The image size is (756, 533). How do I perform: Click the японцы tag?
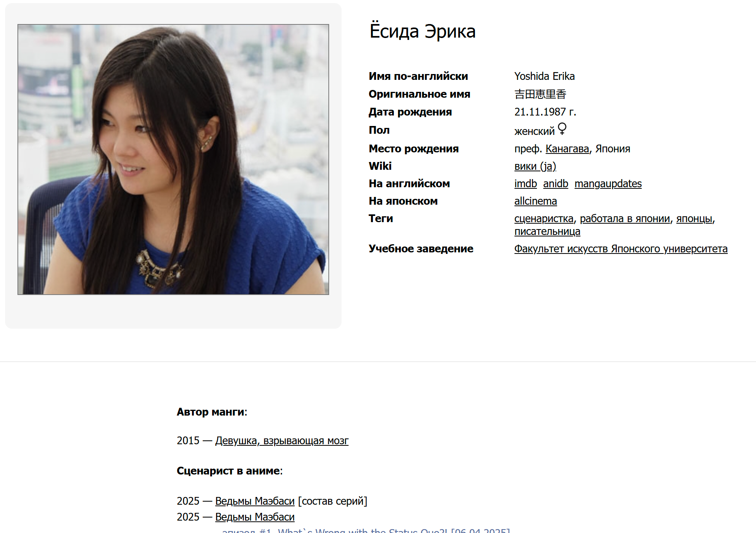[694, 219]
